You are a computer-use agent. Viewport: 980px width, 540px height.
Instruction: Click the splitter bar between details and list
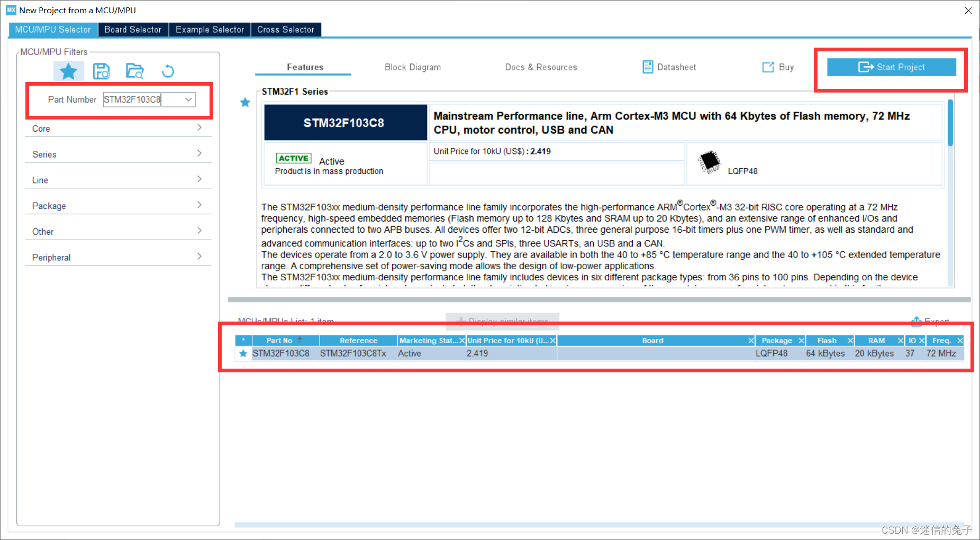coord(599,299)
